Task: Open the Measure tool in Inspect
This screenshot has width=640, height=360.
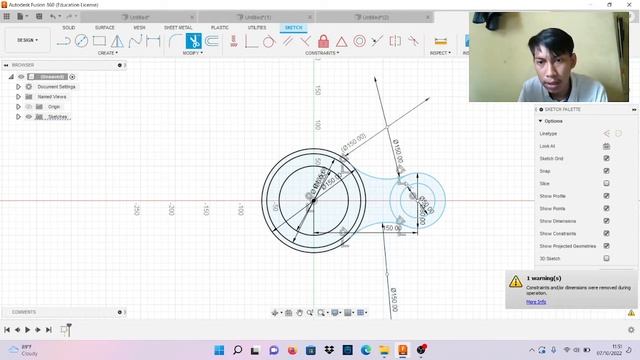Action: [x=440, y=41]
